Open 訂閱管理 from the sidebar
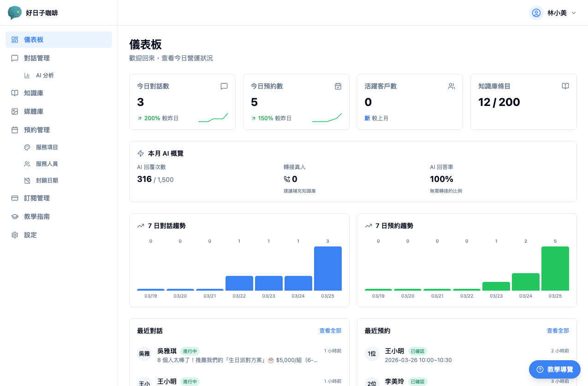 tap(36, 198)
